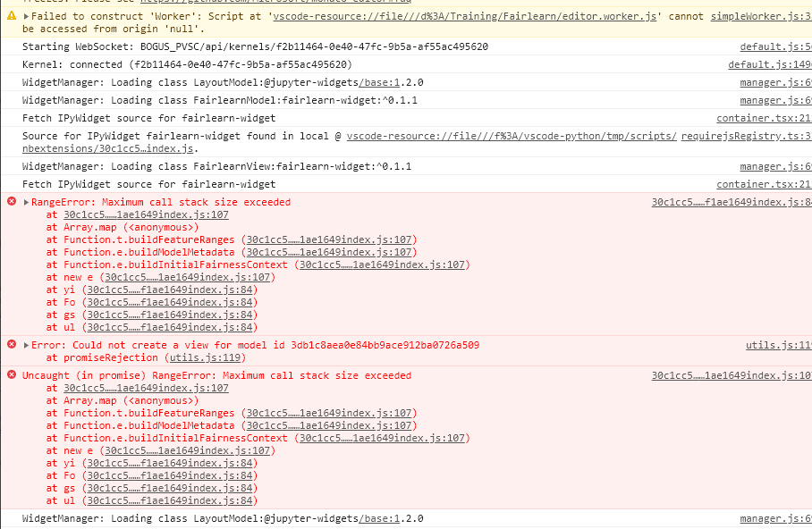Open requirejsRegistry.ts source link
This screenshot has height=529, width=812.
746,136
